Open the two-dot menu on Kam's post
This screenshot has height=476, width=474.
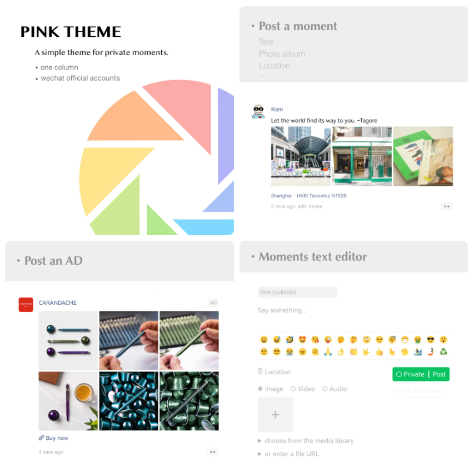tap(446, 206)
